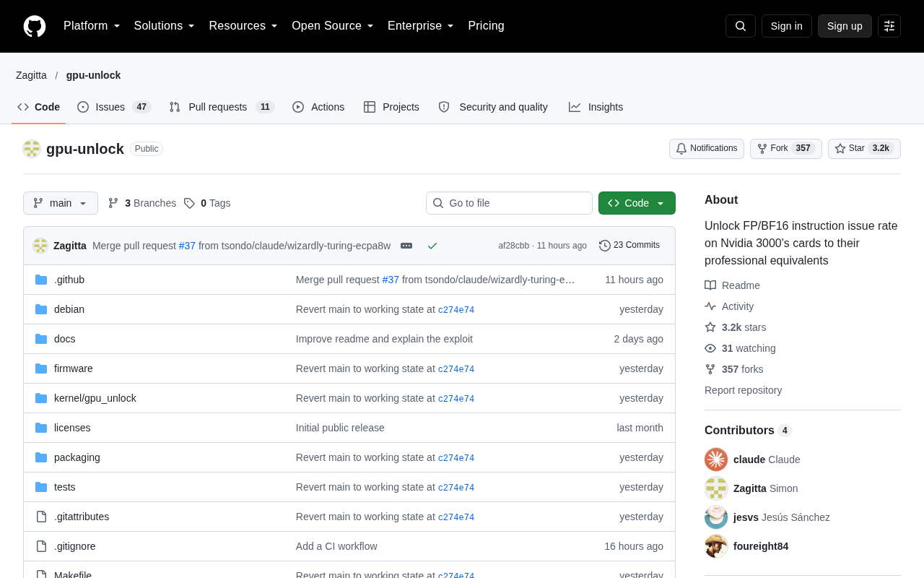Click the docs folder icon

tap(41, 339)
